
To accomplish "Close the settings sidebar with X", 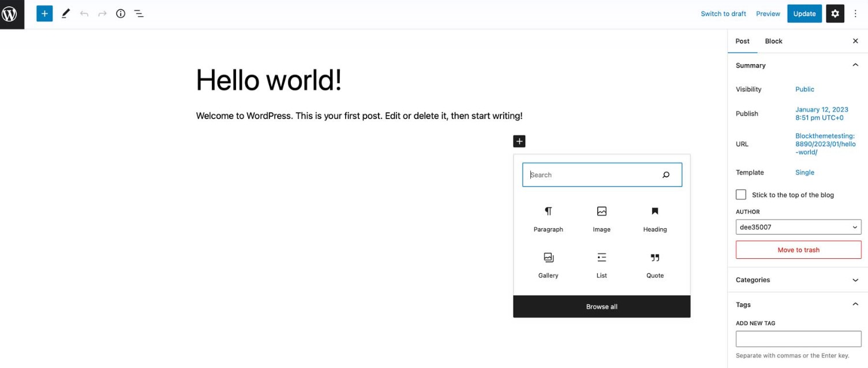I will tap(855, 41).
